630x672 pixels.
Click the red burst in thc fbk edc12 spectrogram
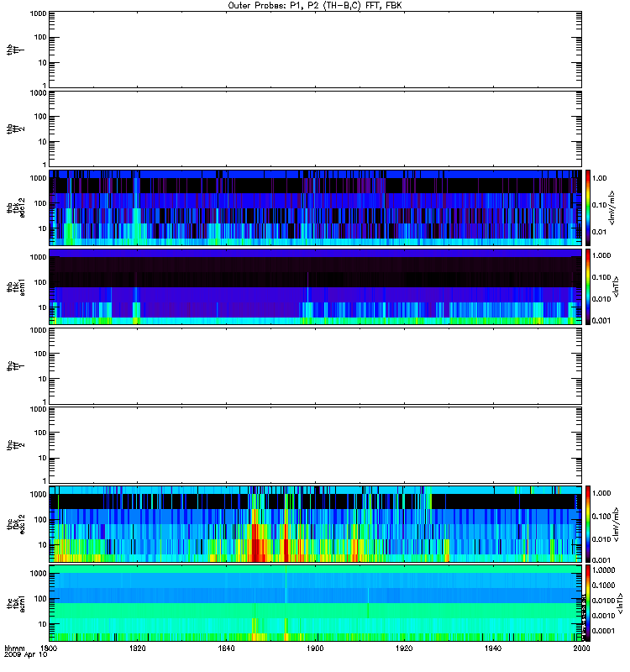tap(257, 543)
